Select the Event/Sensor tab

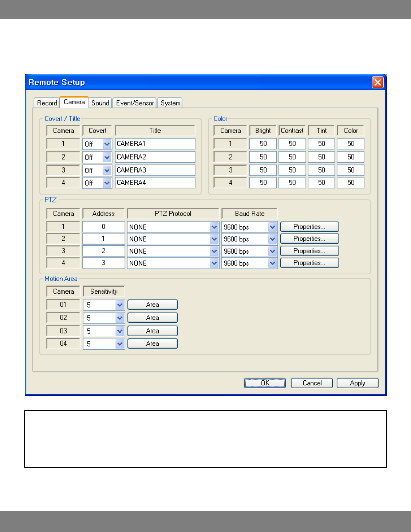[135, 103]
